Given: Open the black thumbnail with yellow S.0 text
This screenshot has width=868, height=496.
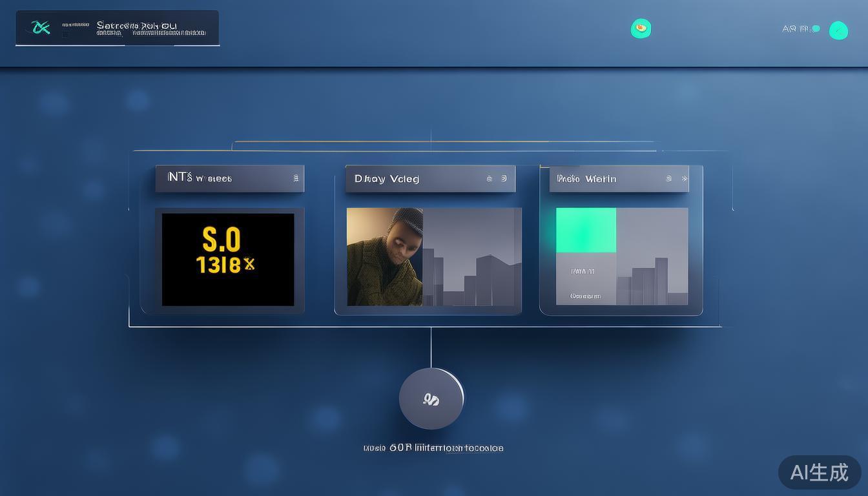Looking at the screenshot, I should (228, 259).
